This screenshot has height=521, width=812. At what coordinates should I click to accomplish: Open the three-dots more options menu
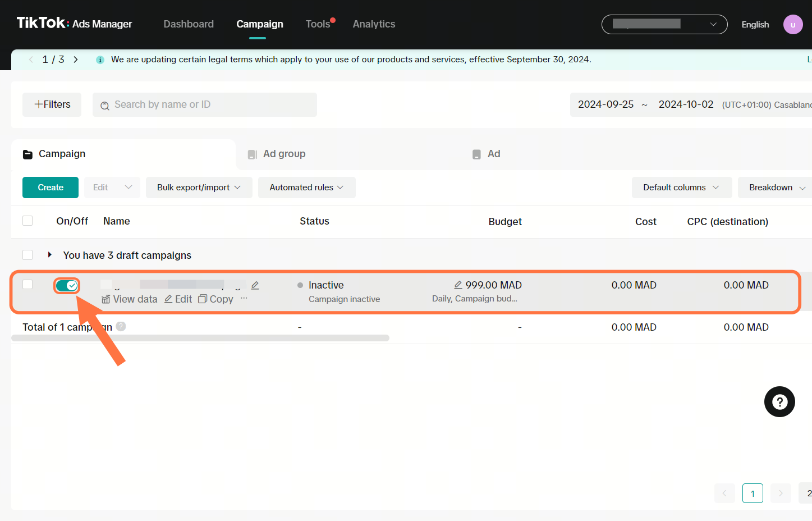[244, 299]
